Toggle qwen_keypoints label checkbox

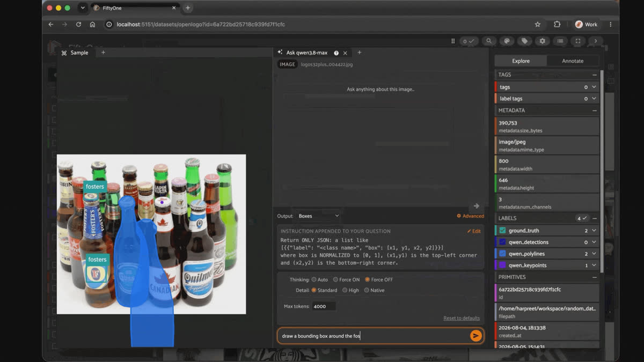click(502, 265)
